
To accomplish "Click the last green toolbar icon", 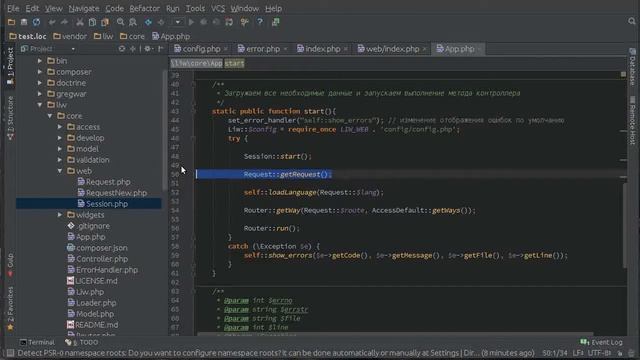I will [x=276, y=22].
